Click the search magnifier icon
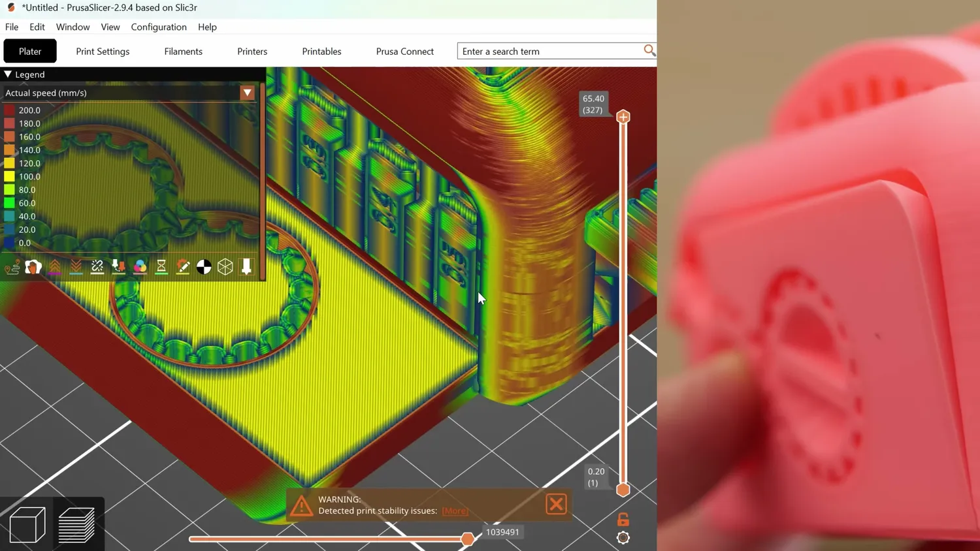The width and height of the screenshot is (980, 551). 649,50
